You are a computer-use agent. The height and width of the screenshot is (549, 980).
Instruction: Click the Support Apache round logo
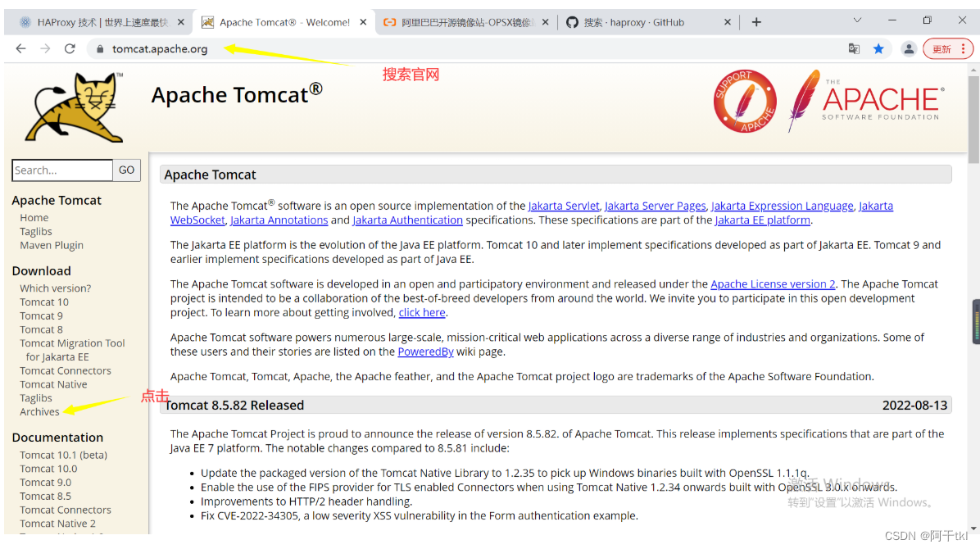coord(745,101)
